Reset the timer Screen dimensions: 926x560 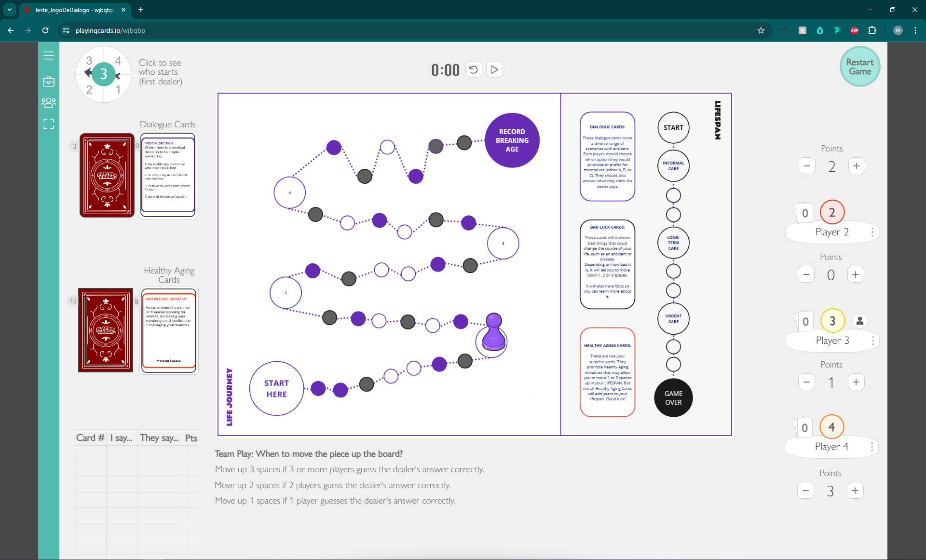[x=474, y=69]
